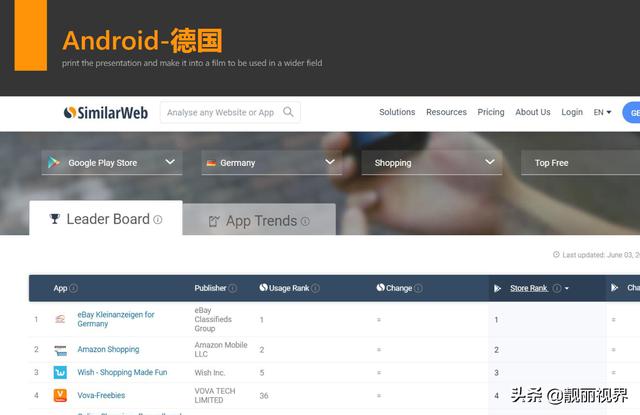Click the Usage Rank SimilarWeb icon

click(263, 288)
